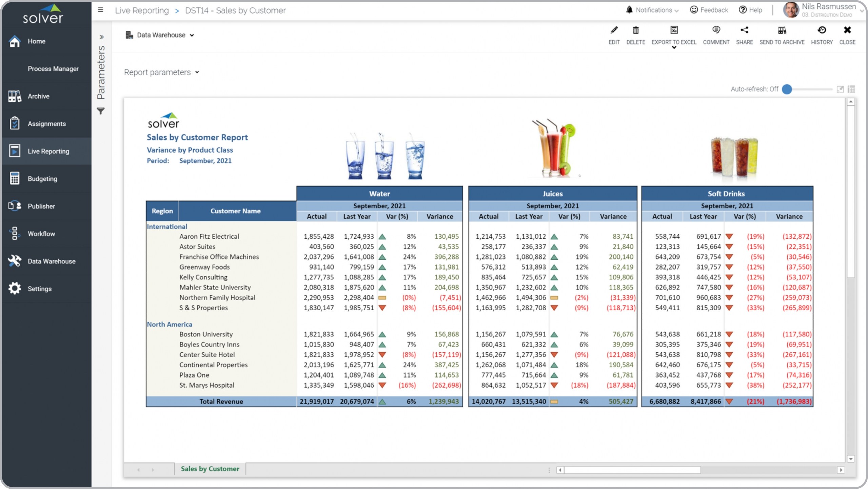Select the Sales by Customer sheet tab
Viewport: 868px width, 489px height.
coord(210,469)
